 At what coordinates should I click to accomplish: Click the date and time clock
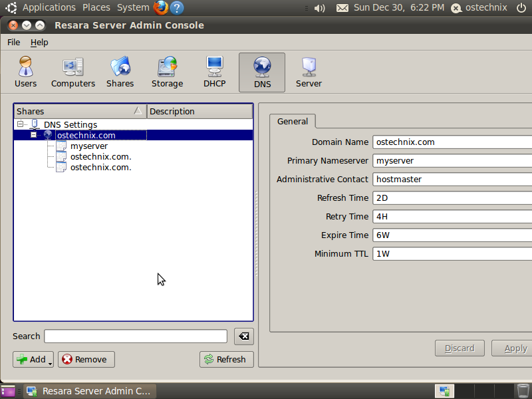(x=399, y=7)
